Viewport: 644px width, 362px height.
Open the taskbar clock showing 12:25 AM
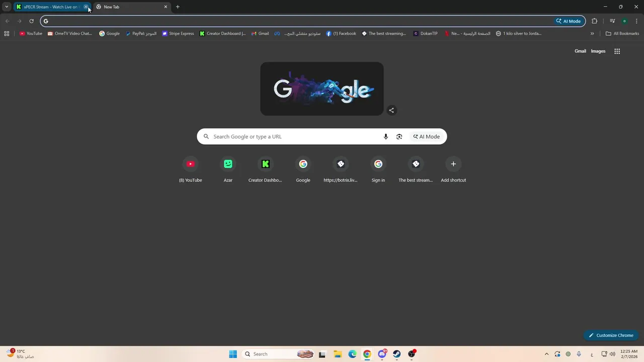629,354
